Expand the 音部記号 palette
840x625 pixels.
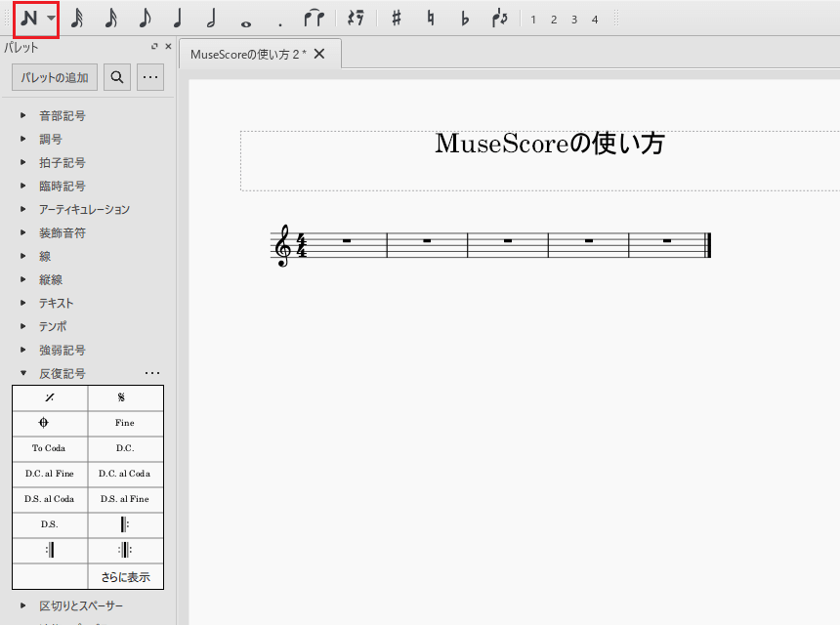coord(23,115)
